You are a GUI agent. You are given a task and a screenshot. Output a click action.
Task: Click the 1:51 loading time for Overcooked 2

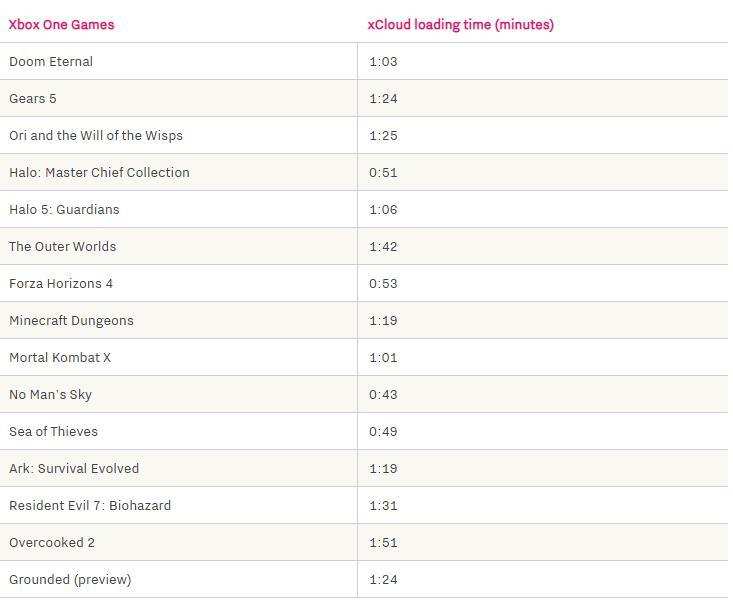tap(383, 543)
